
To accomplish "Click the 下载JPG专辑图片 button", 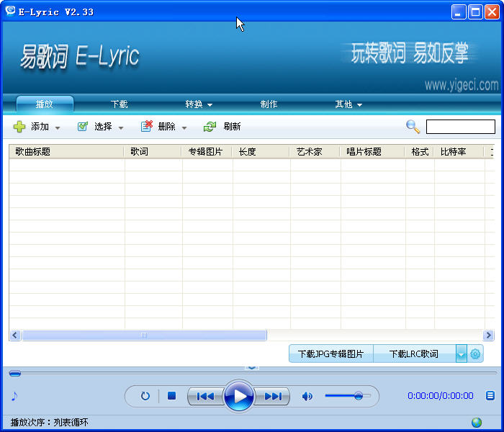I will [330, 354].
